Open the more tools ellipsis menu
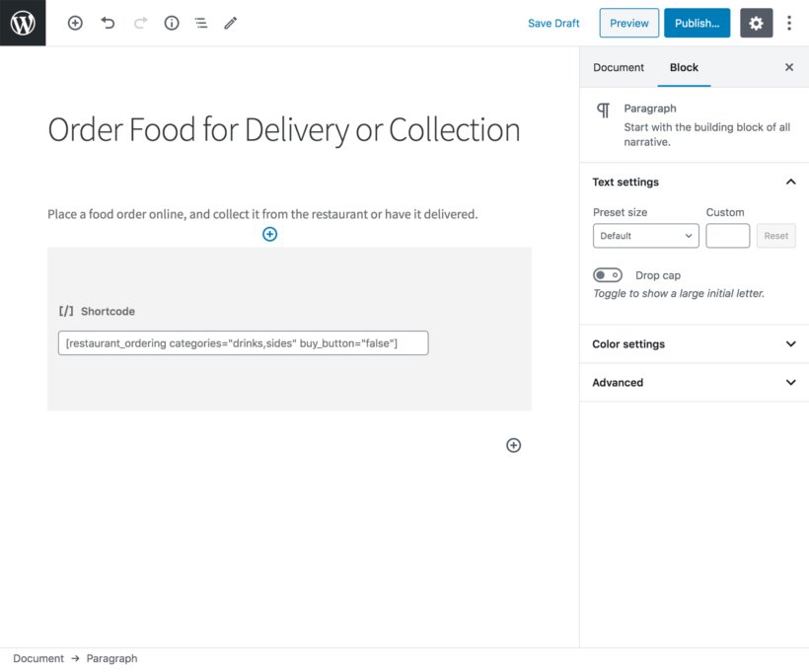809x672 pixels. pos(789,23)
